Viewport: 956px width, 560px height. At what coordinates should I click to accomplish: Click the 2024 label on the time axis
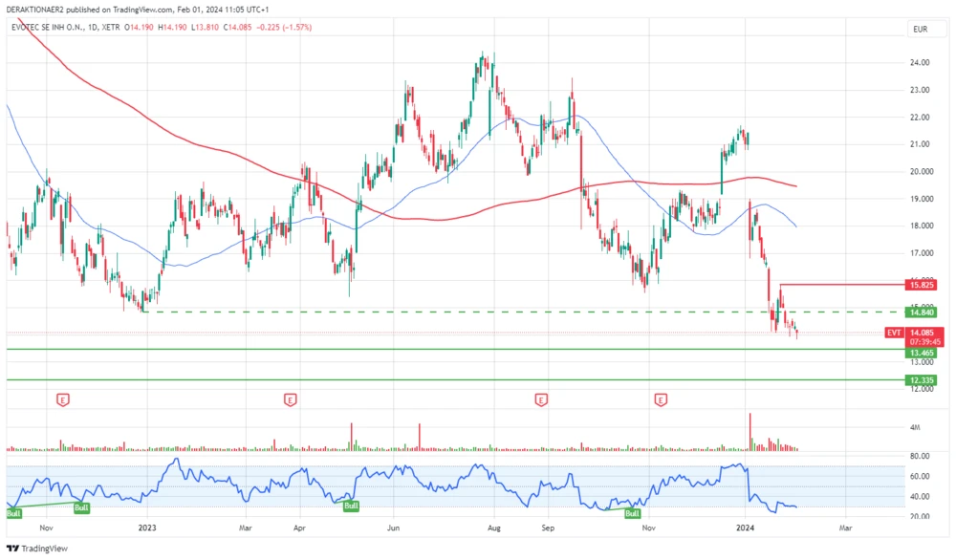pos(747,527)
